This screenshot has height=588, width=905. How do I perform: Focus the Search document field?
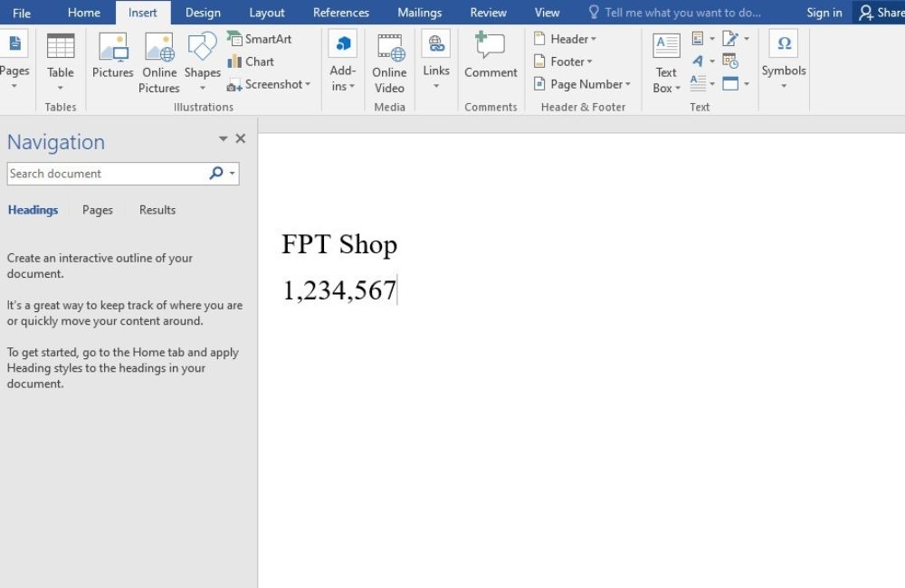108,174
